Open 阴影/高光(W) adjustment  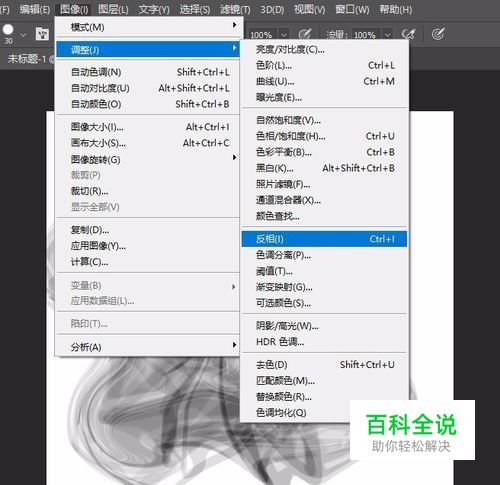coord(324,326)
